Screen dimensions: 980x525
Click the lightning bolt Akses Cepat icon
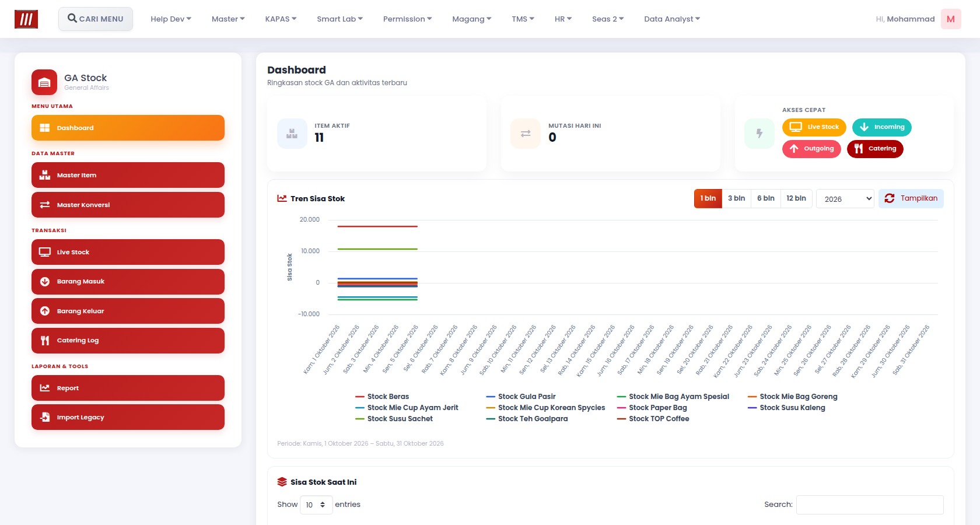pyautogui.click(x=759, y=134)
